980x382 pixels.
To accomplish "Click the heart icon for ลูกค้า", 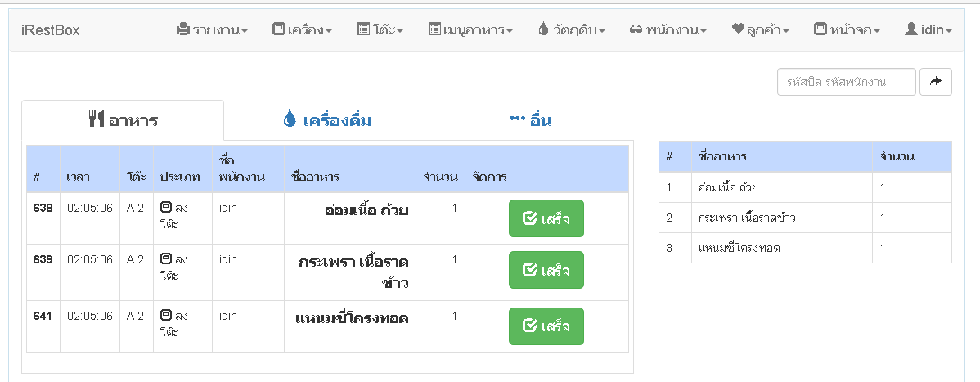I will (x=738, y=29).
